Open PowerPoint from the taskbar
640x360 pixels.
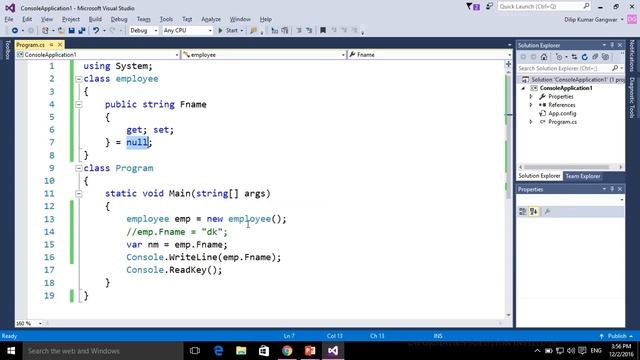(310, 351)
